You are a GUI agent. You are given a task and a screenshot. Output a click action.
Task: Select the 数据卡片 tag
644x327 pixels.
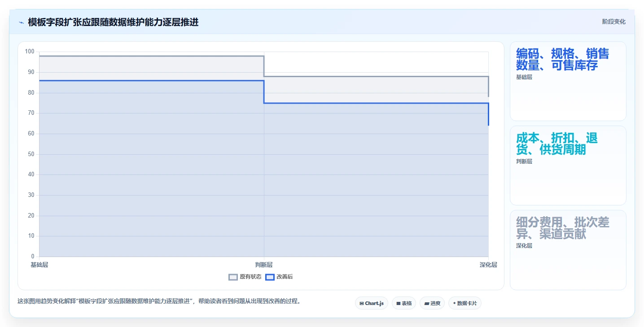(464, 303)
